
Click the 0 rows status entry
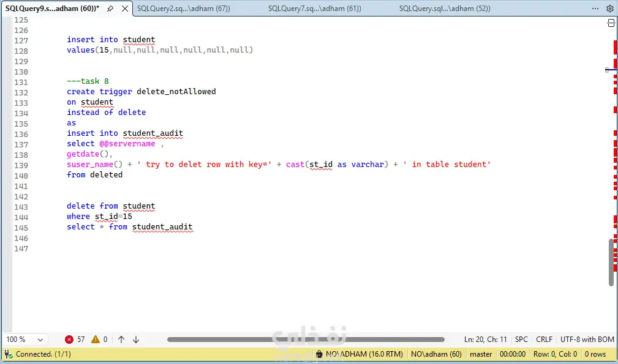(595, 354)
